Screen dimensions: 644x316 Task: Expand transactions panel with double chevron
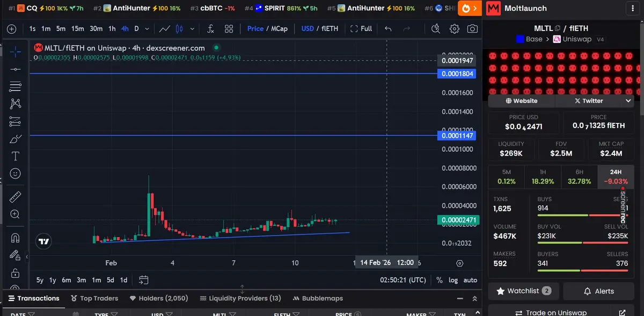click(x=474, y=298)
